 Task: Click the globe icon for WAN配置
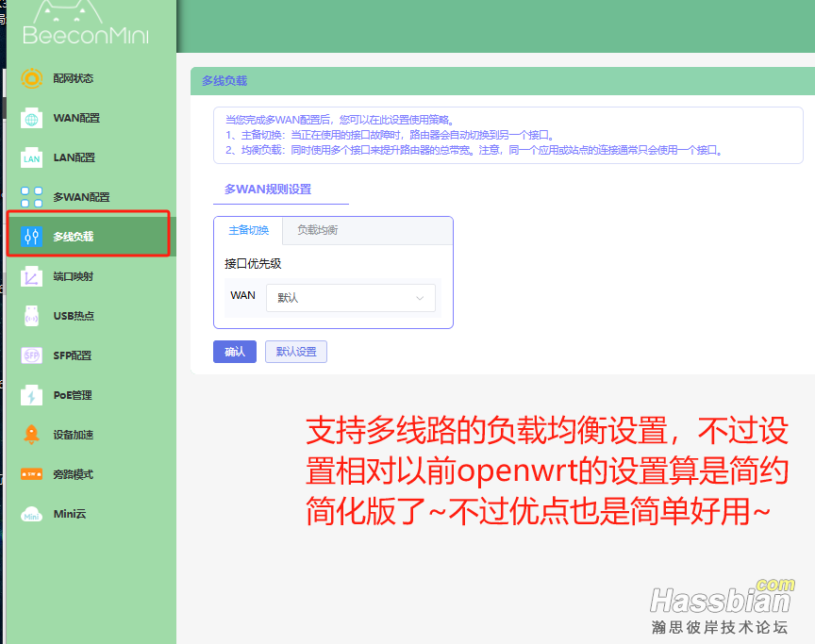click(32, 118)
